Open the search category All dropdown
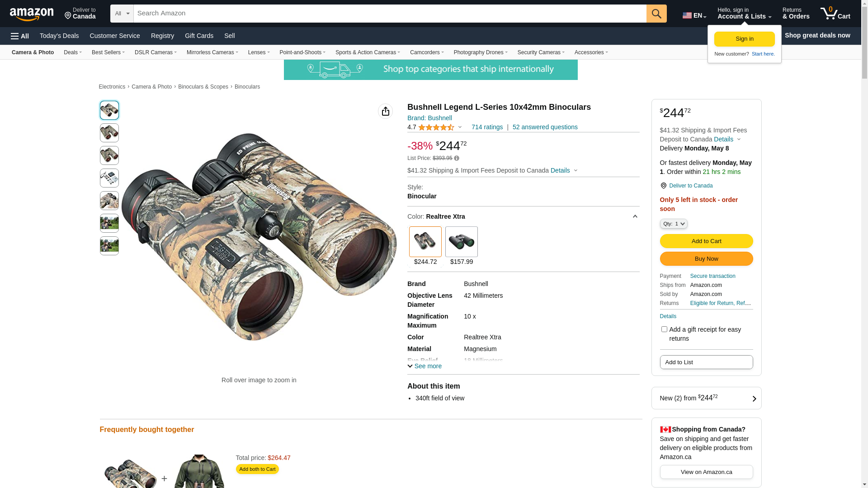The width and height of the screenshot is (868, 488). coord(122,14)
